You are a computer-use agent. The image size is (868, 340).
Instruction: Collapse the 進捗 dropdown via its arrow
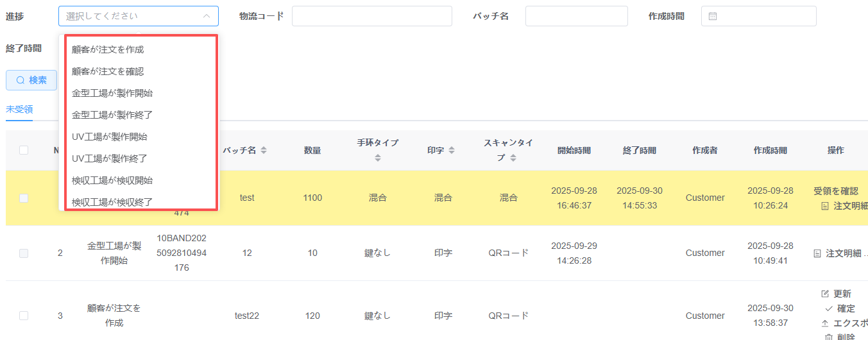[206, 16]
